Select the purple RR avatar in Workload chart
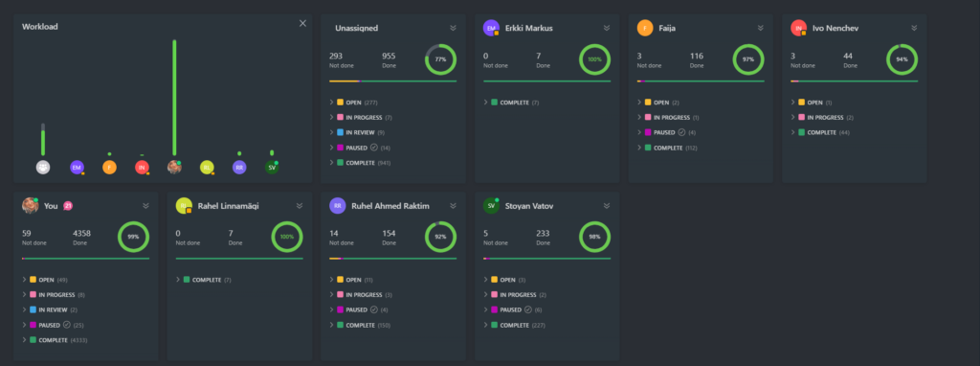Image resolution: width=980 pixels, height=366 pixels. pyautogui.click(x=238, y=167)
